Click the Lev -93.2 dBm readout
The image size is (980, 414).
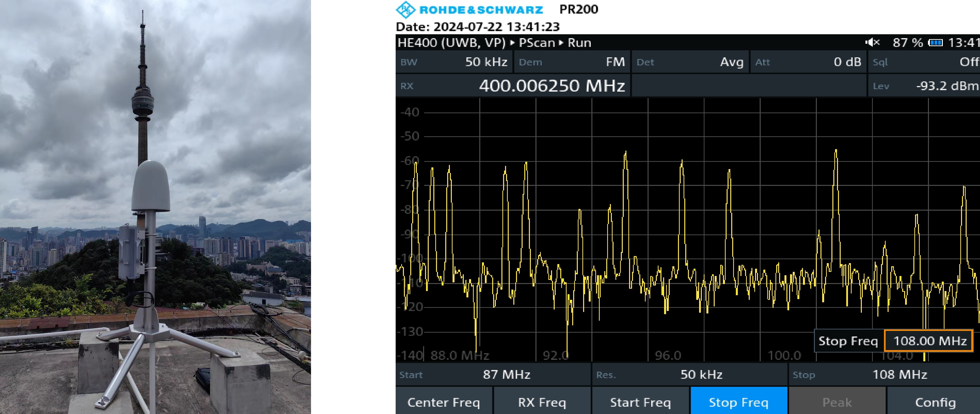point(924,86)
